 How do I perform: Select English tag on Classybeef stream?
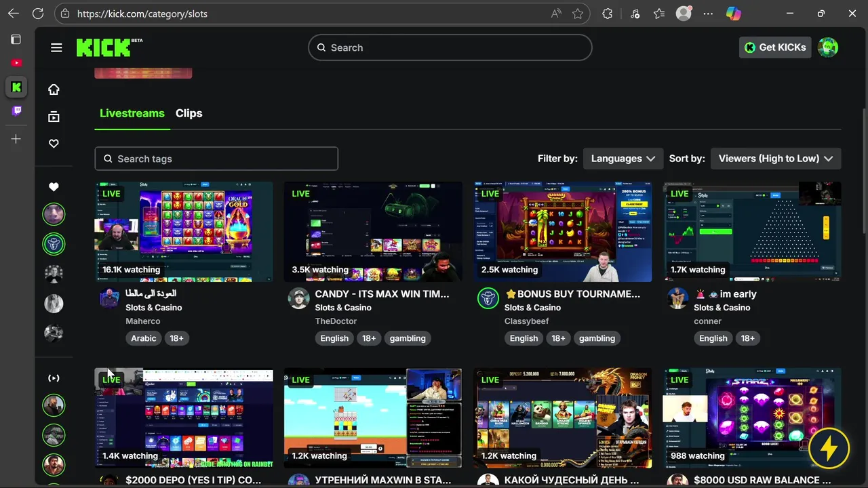click(x=524, y=338)
